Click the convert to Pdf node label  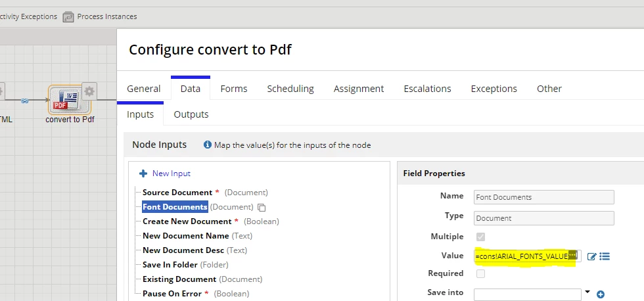tap(70, 120)
